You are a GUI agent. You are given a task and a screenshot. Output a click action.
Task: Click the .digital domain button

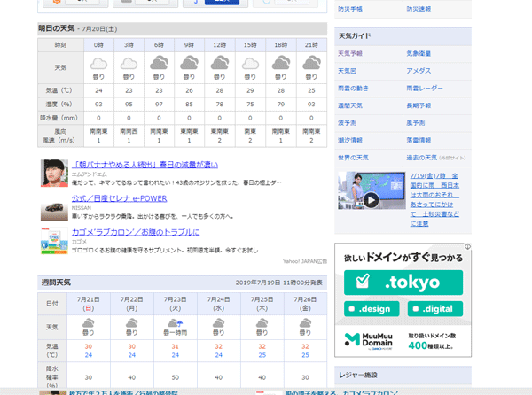[435, 308]
